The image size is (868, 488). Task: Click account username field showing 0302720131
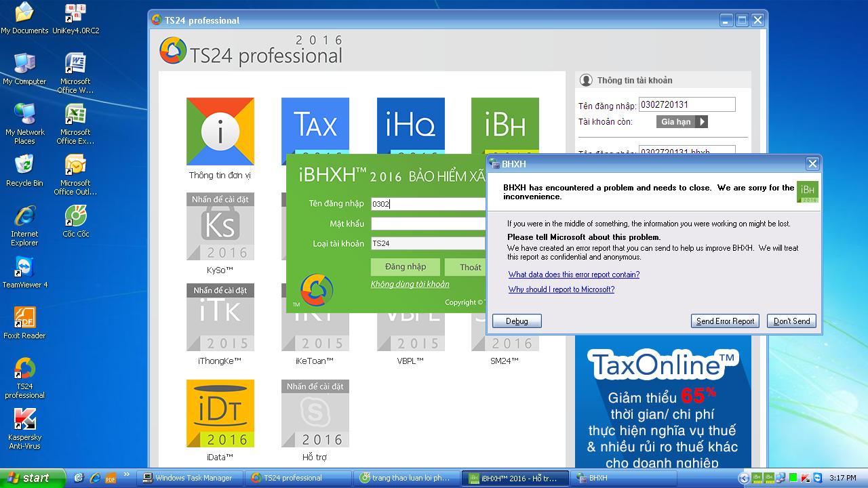(x=687, y=104)
